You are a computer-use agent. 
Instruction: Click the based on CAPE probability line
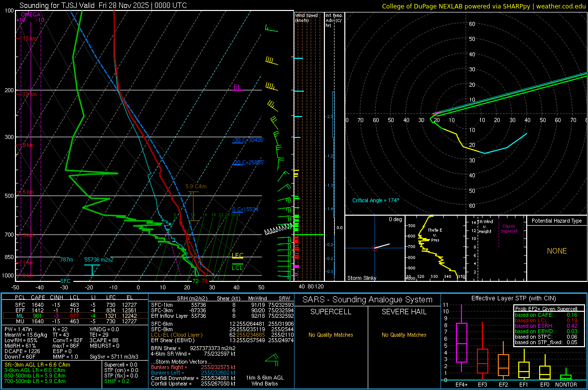pos(546,315)
